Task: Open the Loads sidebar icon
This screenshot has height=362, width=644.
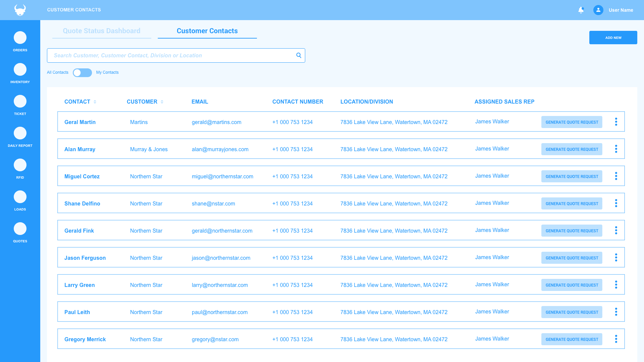Action: [20, 197]
